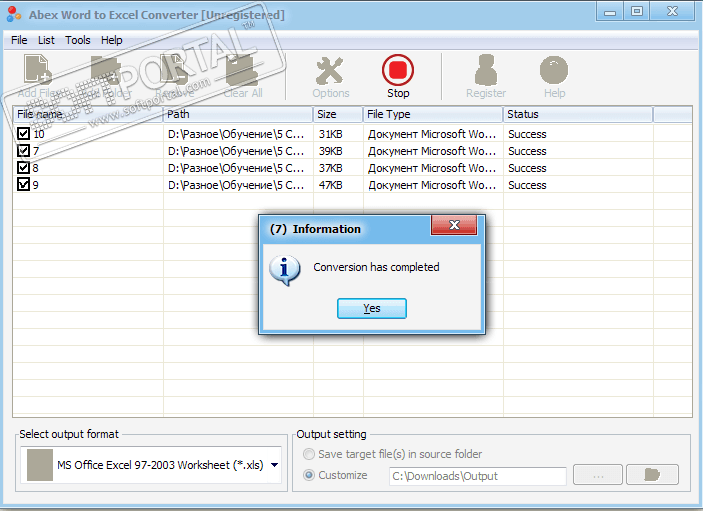This screenshot has width=703, height=511.
Task: Open the Help toolbar icon
Action: click(x=554, y=70)
